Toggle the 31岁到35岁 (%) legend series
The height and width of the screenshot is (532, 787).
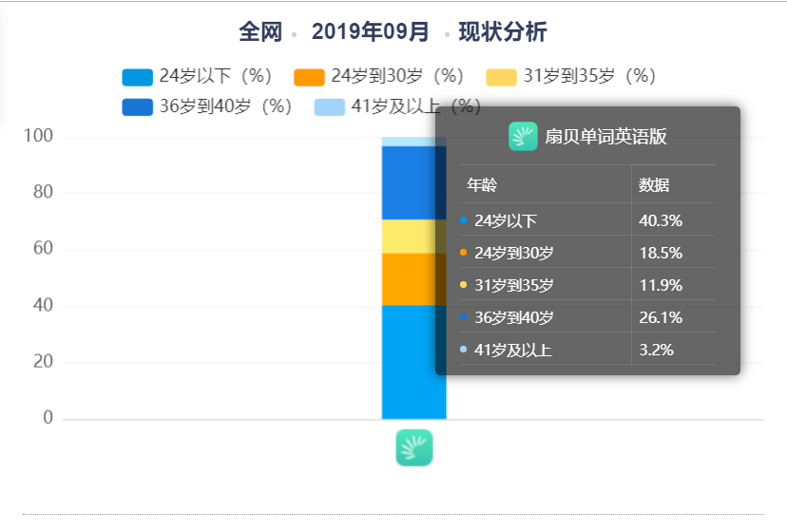(570, 76)
